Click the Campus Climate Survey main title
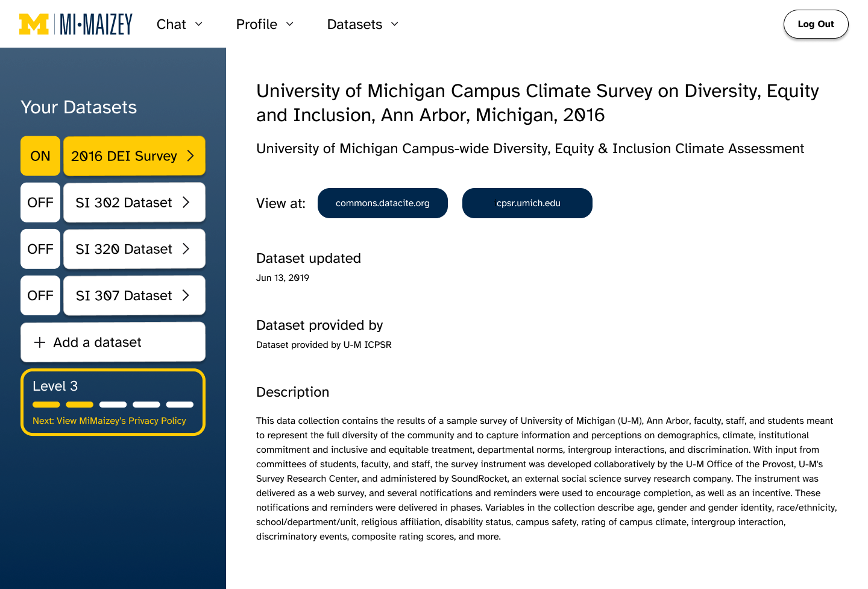This screenshot has height=589, width=868. tap(537, 102)
